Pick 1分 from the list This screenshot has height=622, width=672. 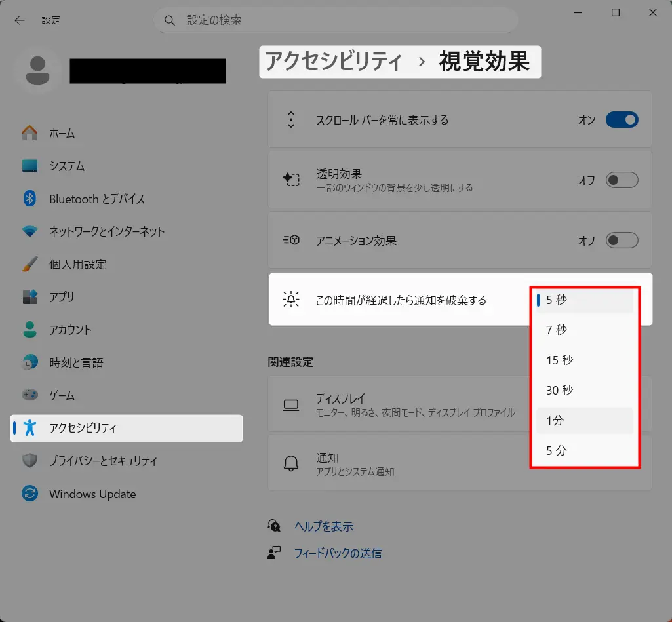click(585, 420)
